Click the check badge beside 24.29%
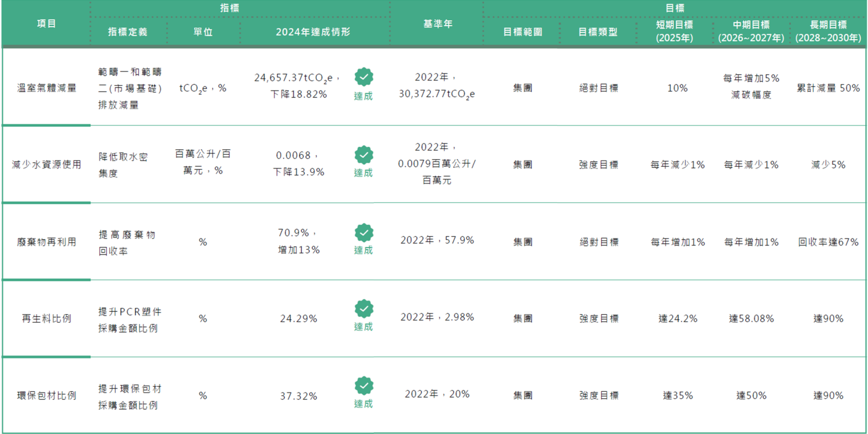The height and width of the screenshot is (434, 868). pos(363,309)
